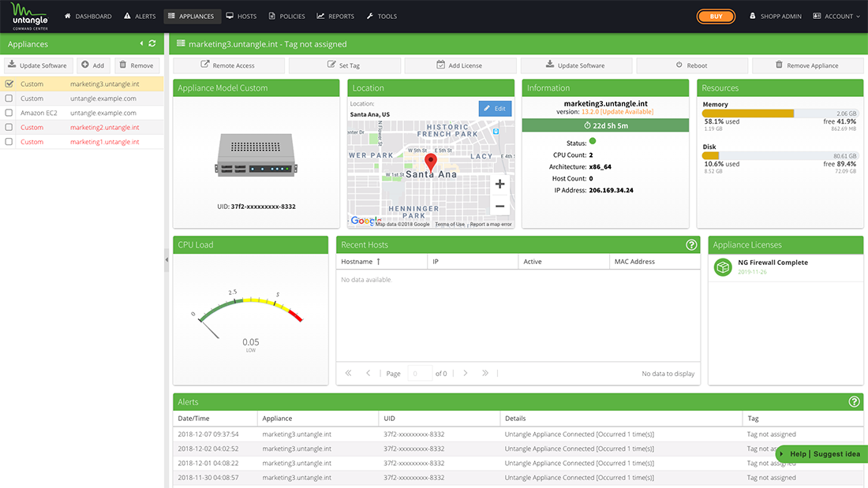Click the list icon beside the marketing3.untangle.int title

coord(181,43)
